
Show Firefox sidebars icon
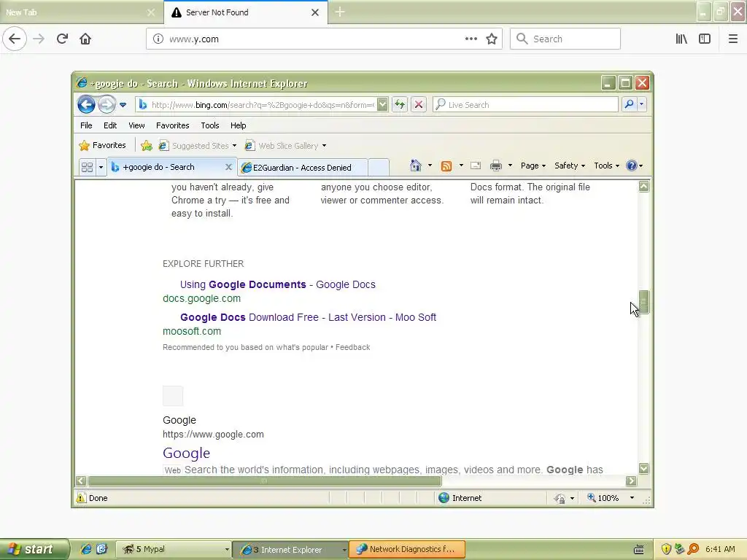tap(705, 39)
